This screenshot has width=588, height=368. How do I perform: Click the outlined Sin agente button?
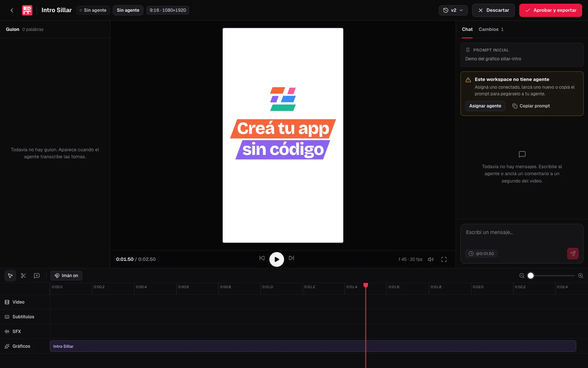coord(128,10)
